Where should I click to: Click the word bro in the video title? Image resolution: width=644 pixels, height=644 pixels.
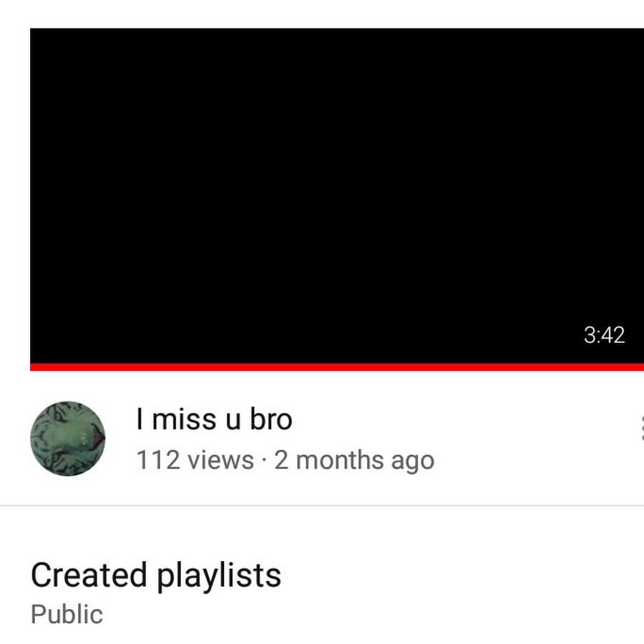click(x=271, y=419)
